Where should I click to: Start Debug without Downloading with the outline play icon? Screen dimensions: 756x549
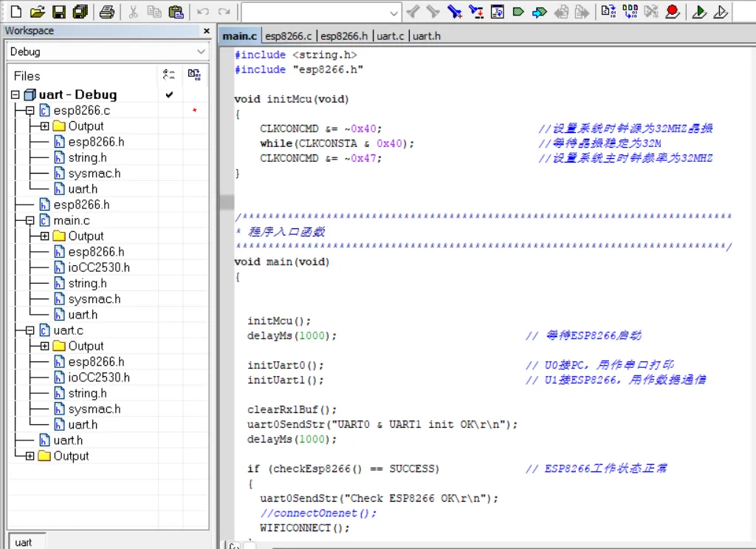point(721,12)
